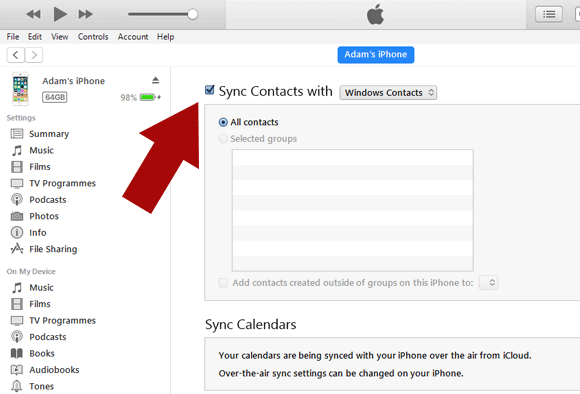Open Podcasts icon under Settings

click(17, 200)
